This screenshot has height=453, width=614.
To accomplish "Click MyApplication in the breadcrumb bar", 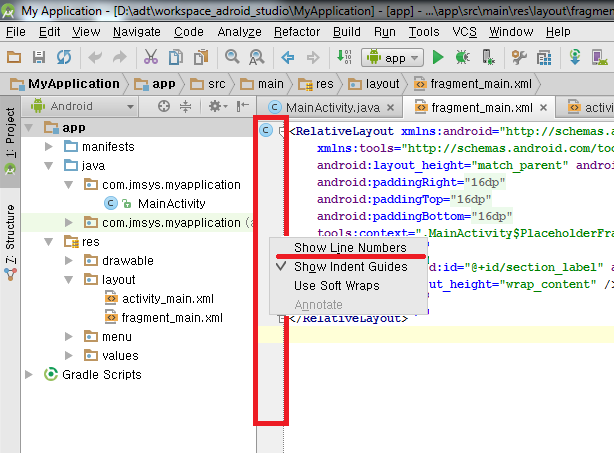I will (65, 84).
